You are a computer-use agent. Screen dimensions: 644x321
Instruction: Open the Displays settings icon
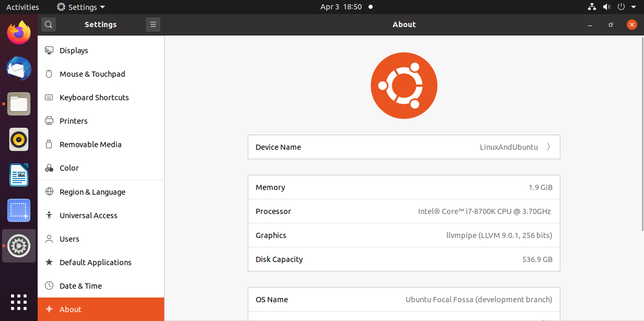(x=49, y=50)
